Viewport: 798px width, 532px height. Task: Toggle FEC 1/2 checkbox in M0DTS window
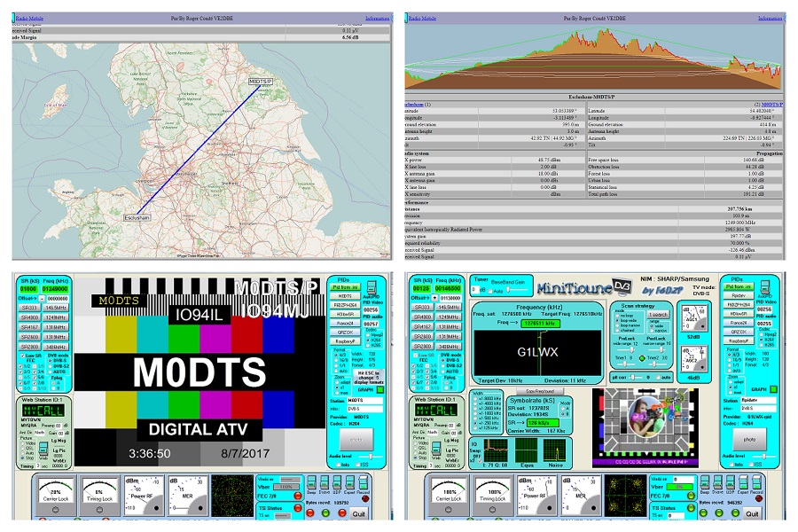[x=22, y=366]
